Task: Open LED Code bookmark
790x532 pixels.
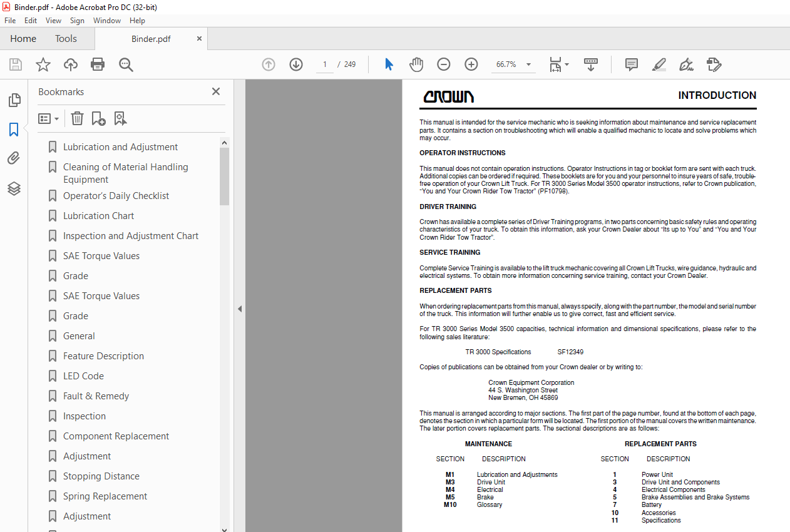Action: pos(83,376)
